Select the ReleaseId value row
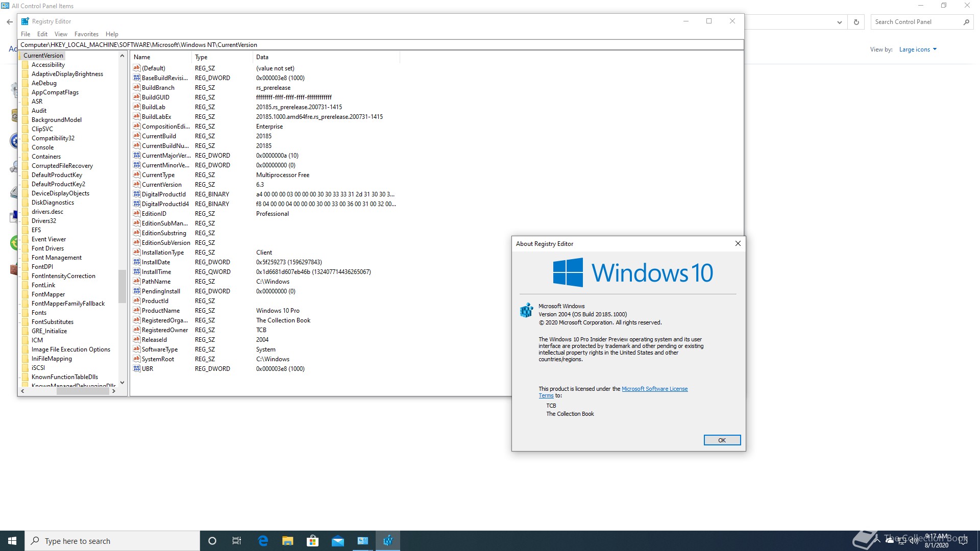This screenshot has height=551, width=980. point(265,340)
